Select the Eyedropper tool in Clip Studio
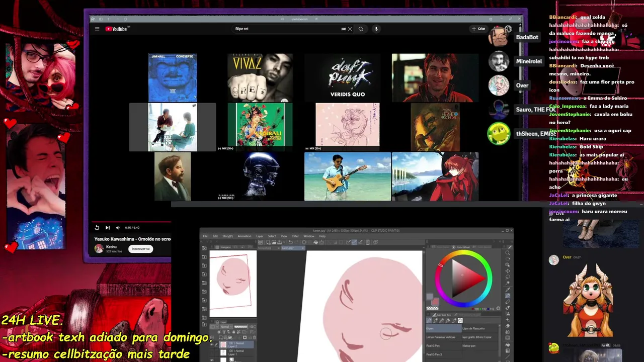This screenshot has height=362, width=644. (508, 290)
